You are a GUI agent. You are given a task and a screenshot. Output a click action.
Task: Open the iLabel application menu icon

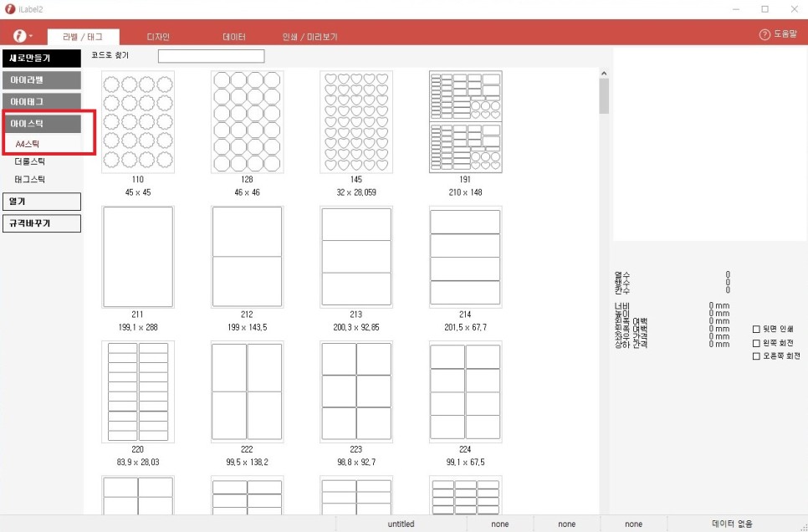click(x=19, y=36)
